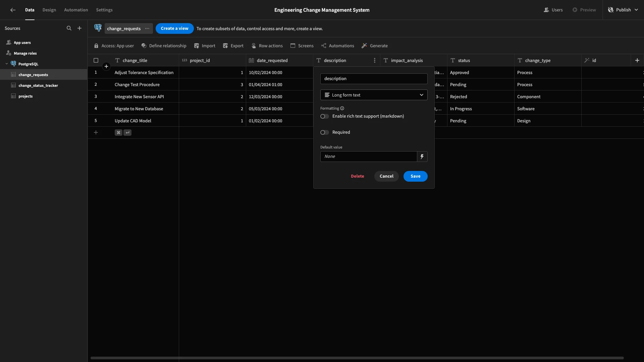Screen dimensions: 644x362
Task: Open the change_requests table options ellipsis
Action: 147,28
